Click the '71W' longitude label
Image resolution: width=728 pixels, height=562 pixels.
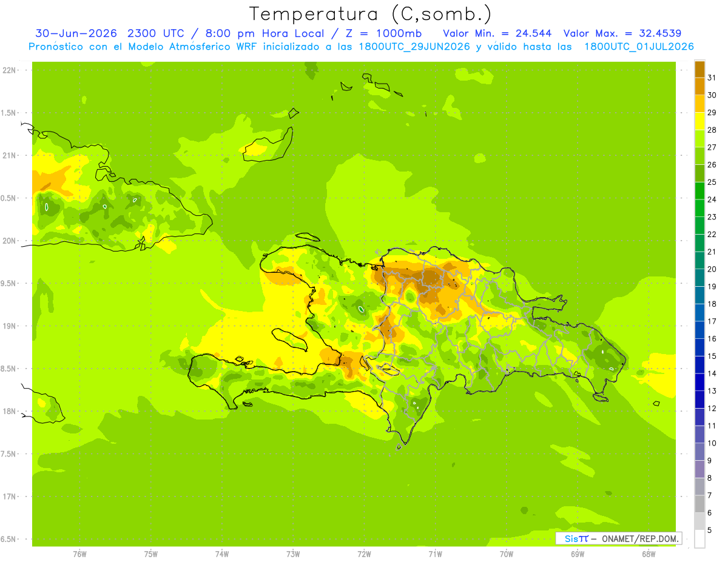pyautogui.click(x=435, y=554)
